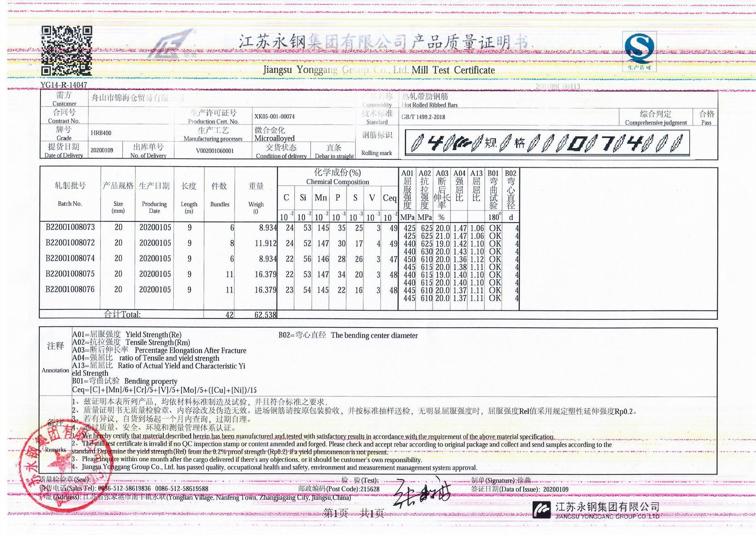Screen dimensions: 756x535
Task: Click the yield strength value 450
Action: click(x=410, y=259)
